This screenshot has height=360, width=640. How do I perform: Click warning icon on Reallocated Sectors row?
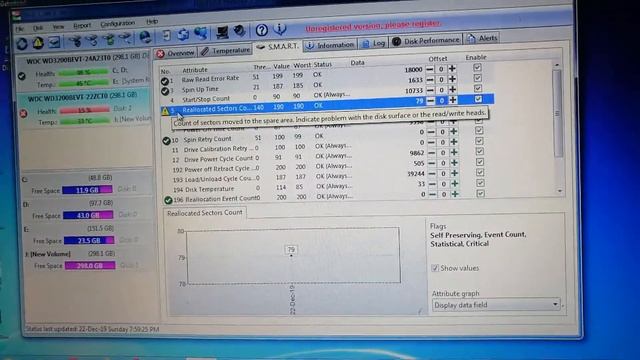165,111
